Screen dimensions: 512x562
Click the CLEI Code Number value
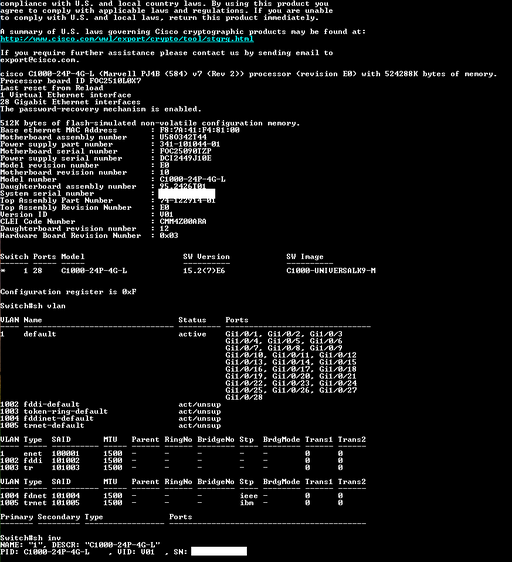(x=183, y=222)
